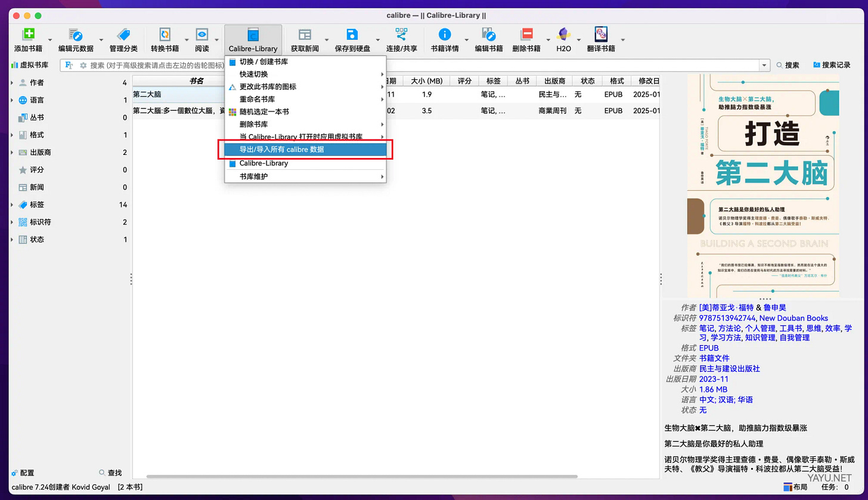Open 搜索记录 (saved searches)
The height and width of the screenshot is (500, 868).
tap(831, 65)
